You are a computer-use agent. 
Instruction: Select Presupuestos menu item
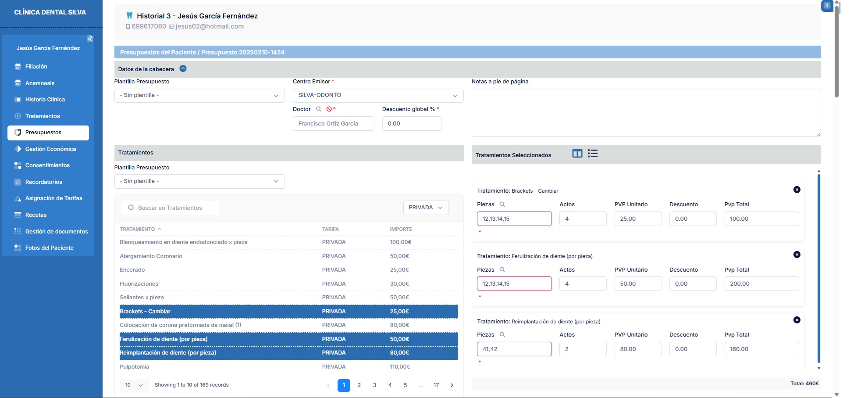pos(48,133)
